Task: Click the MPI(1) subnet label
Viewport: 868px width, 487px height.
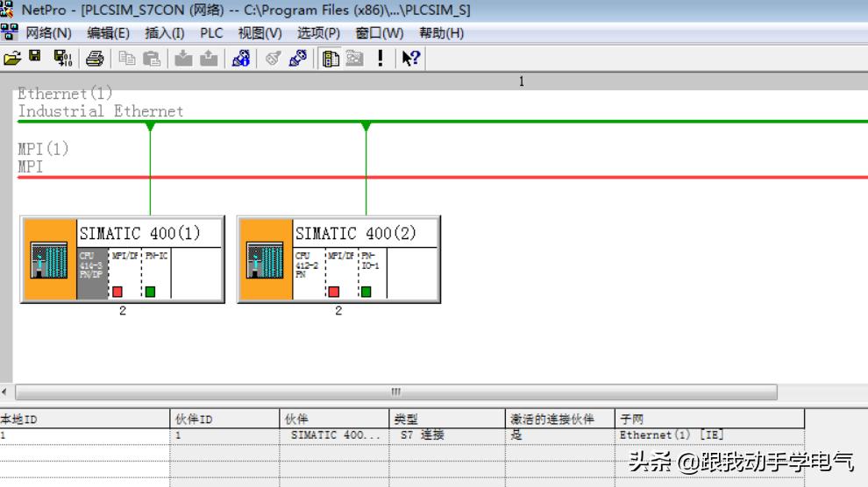Action: coord(43,149)
